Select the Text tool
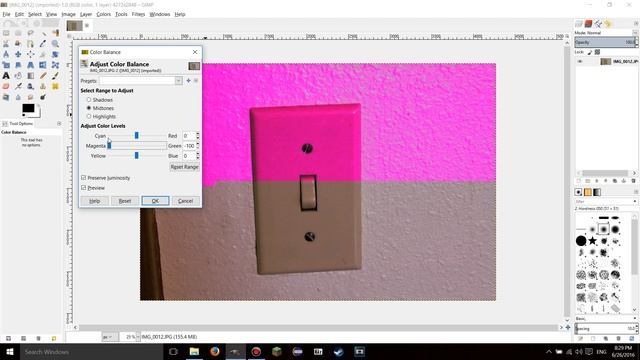The width and height of the screenshot is (640, 360). 6,76
